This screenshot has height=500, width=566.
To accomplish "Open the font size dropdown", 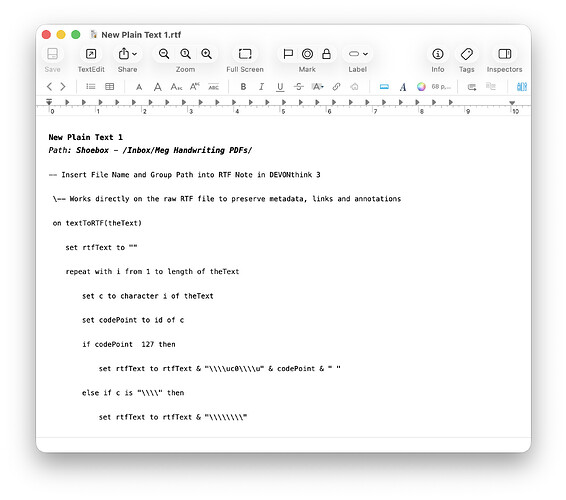I will pyautogui.click(x=441, y=87).
